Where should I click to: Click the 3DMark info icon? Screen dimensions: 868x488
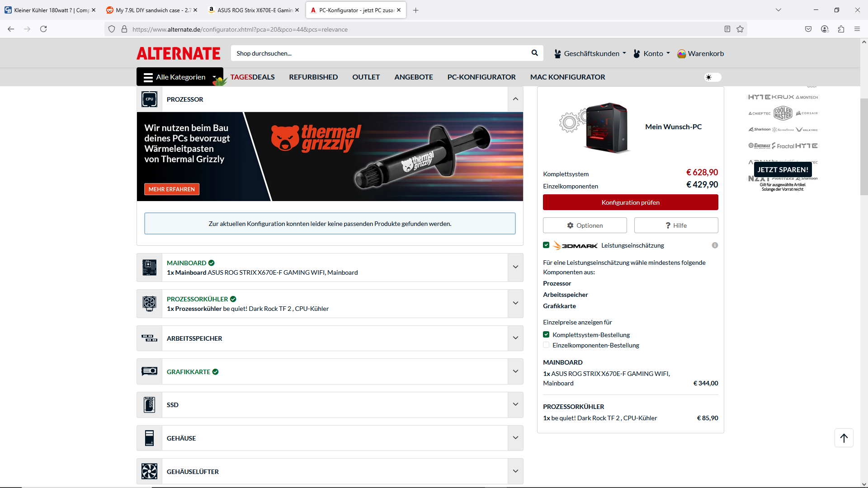click(715, 245)
